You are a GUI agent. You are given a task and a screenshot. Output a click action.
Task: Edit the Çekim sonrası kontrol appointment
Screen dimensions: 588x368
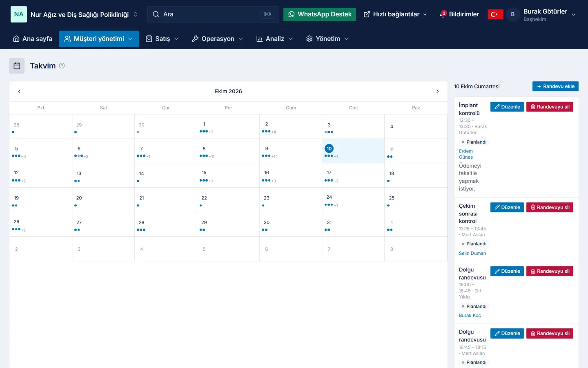pyautogui.click(x=507, y=207)
